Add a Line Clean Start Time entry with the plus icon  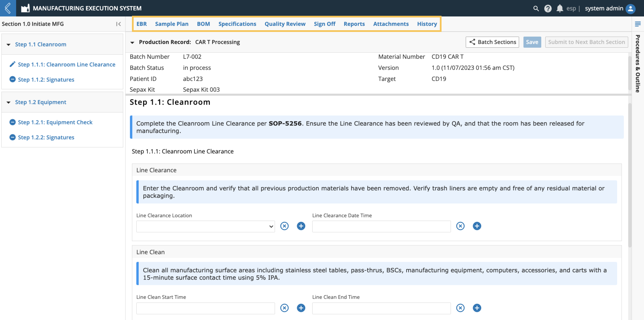point(301,308)
